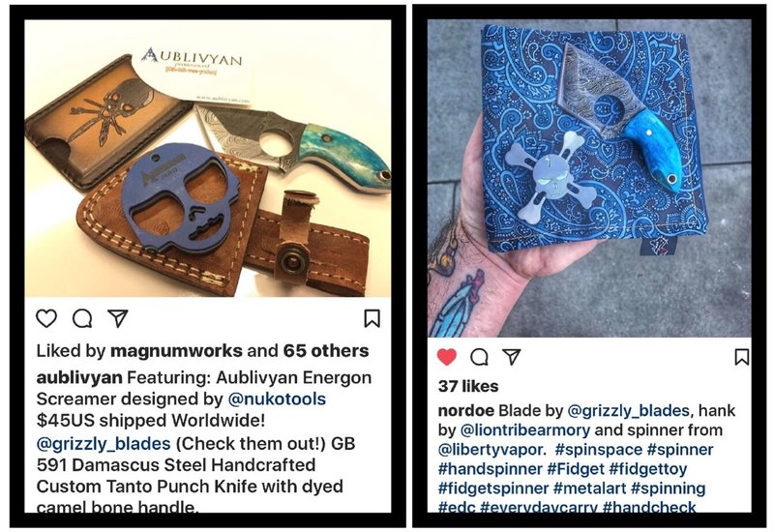Visit the @liontribearmory profile

point(524,429)
